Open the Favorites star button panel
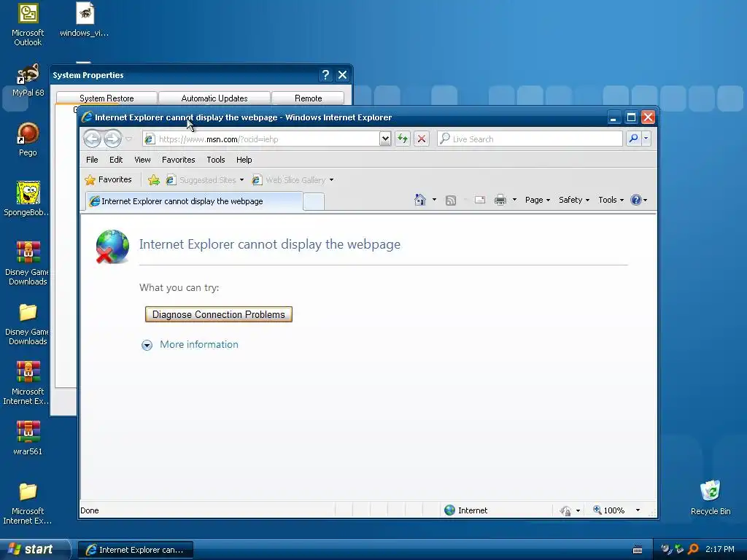 pyautogui.click(x=109, y=179)
